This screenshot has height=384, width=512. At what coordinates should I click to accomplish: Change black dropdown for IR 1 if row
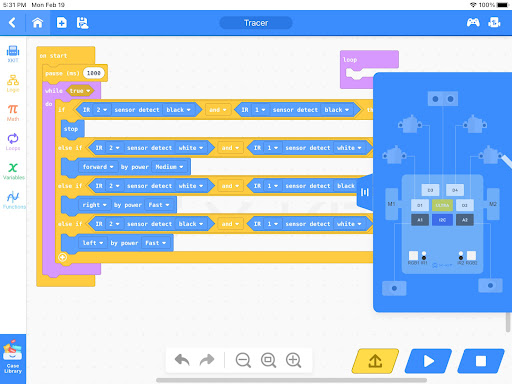337,110
